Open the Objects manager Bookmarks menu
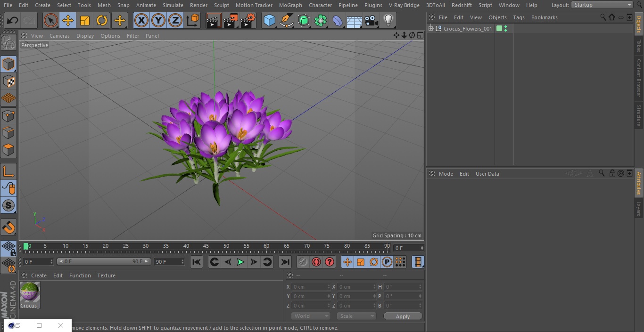 click(544, 17)
